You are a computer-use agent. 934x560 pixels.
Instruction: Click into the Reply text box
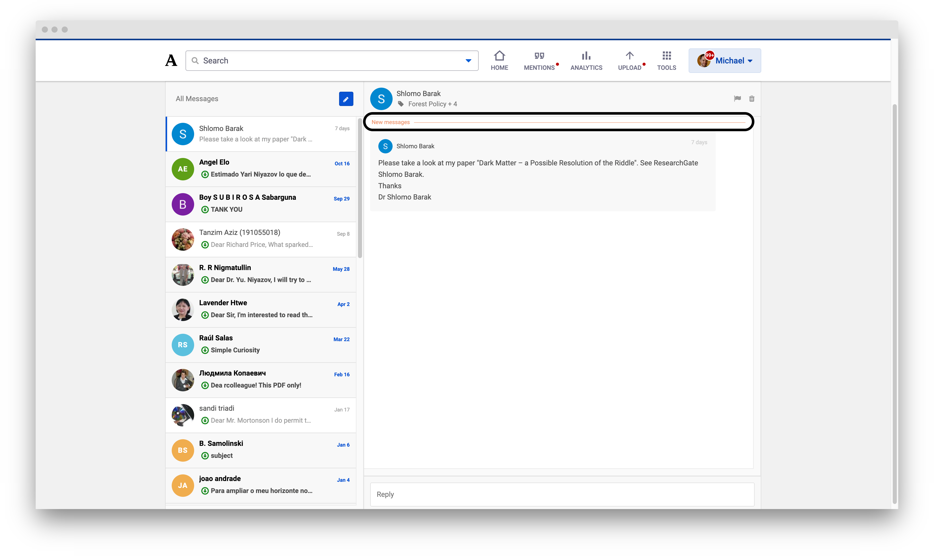[562, 494]
